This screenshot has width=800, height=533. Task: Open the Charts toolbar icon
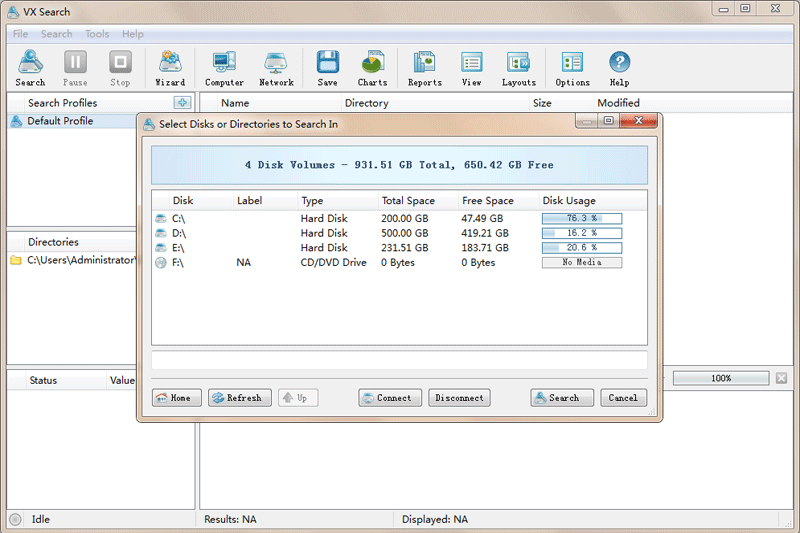pyautogui.click(x=373, y=68)
